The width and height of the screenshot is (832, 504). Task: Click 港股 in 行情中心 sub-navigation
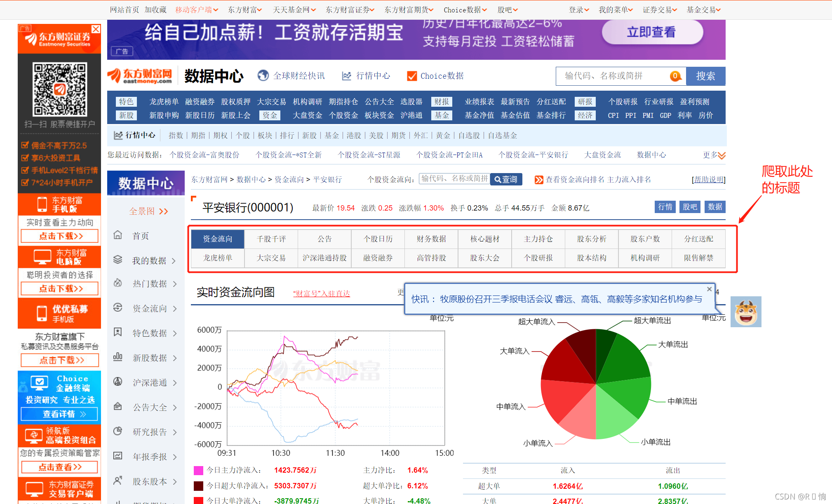pos(354,136)
